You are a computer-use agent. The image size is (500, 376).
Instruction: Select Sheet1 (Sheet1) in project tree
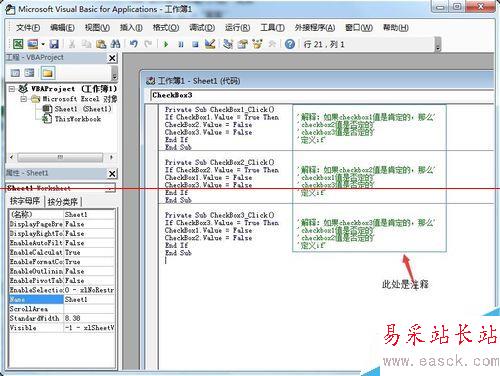tap(83, 109)
